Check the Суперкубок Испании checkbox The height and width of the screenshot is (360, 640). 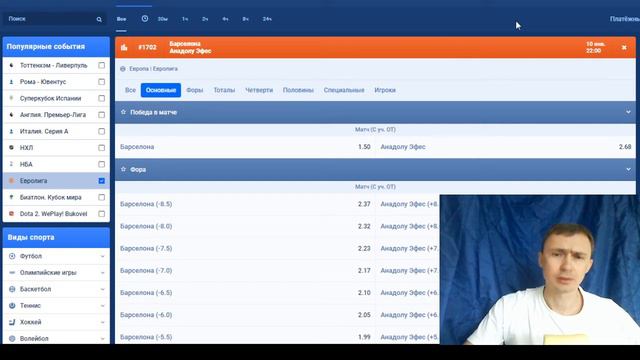tap(102, 98)
